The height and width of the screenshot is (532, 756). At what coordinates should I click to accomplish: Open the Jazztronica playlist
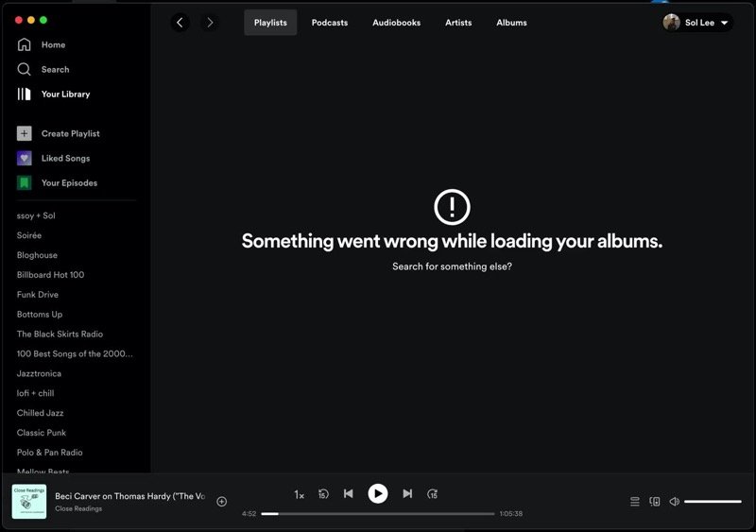(39, 373)
